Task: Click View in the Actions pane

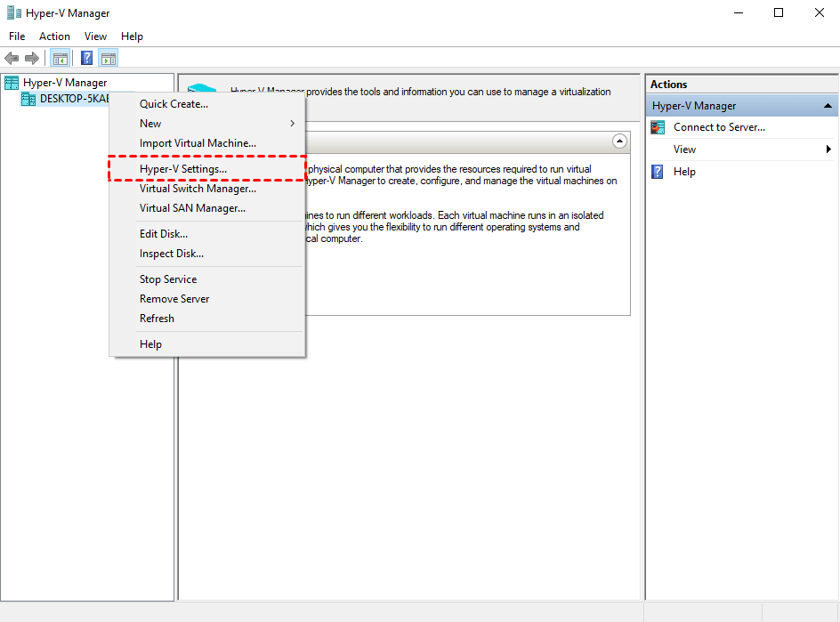Action: coord(684,149)
